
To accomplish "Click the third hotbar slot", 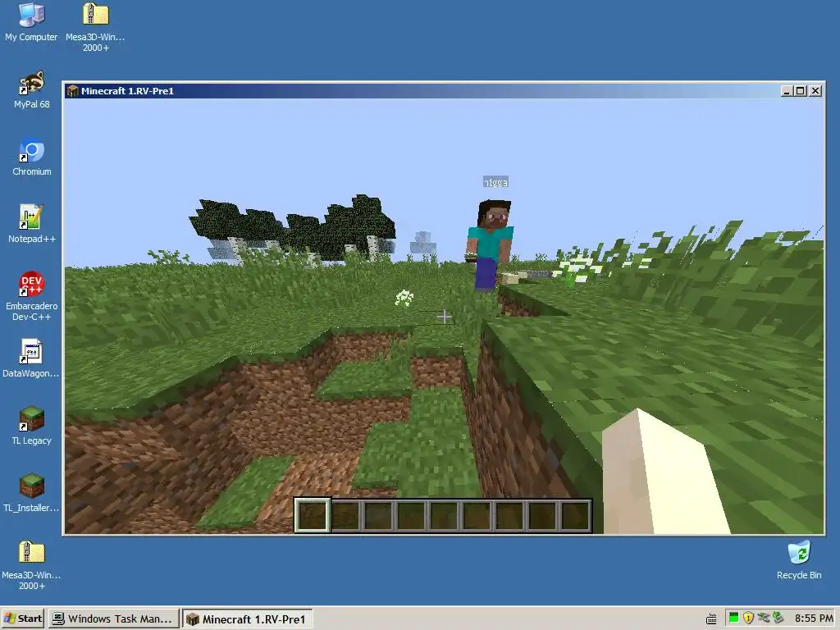I will [379, 515].
